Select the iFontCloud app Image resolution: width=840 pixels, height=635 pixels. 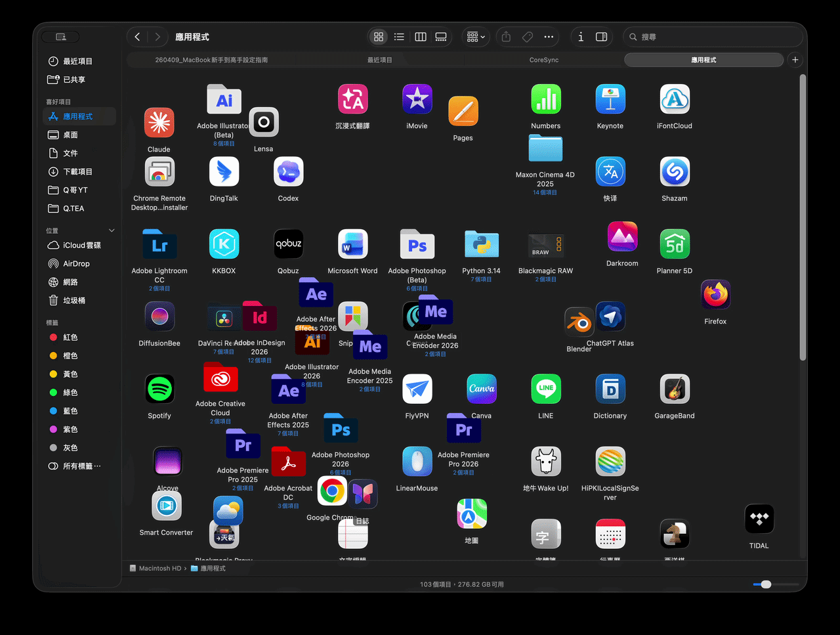(x=675, y=99)
